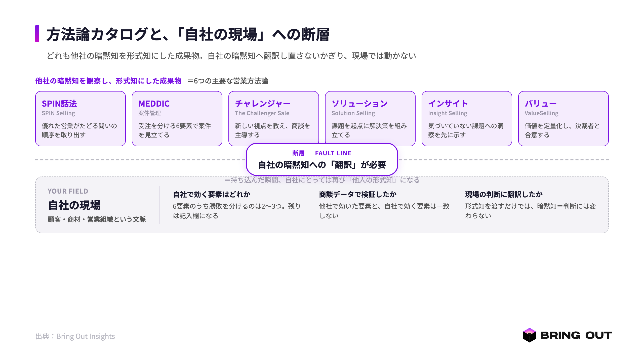Screen dimensions: 644x362
Task: Click the slide title 方法論カタログと
Action: pos(188,34)
